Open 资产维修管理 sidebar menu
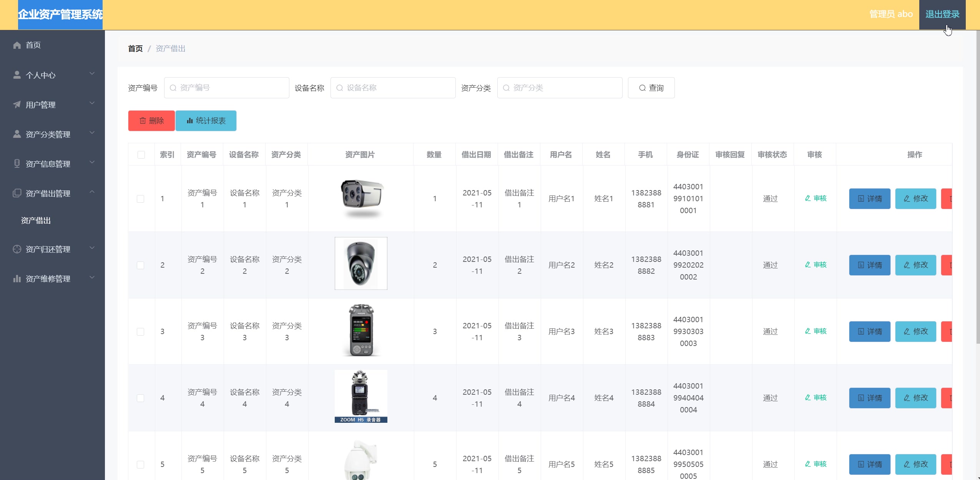980x480 pixels. point(52,278)
